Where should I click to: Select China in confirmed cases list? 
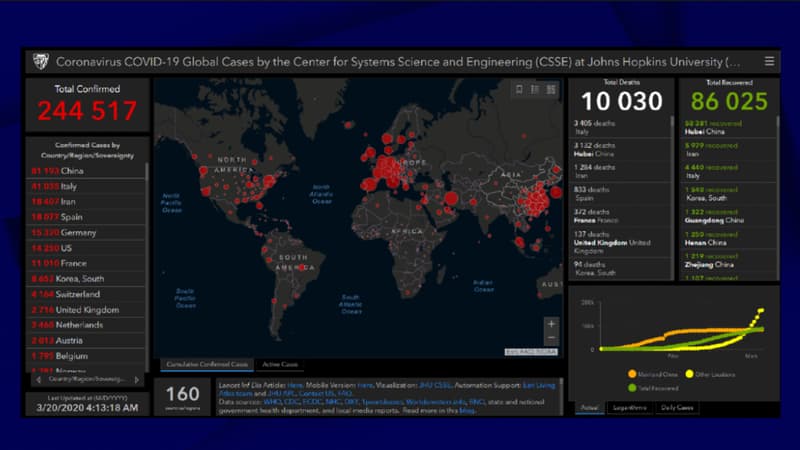click(x=86, y=171)
